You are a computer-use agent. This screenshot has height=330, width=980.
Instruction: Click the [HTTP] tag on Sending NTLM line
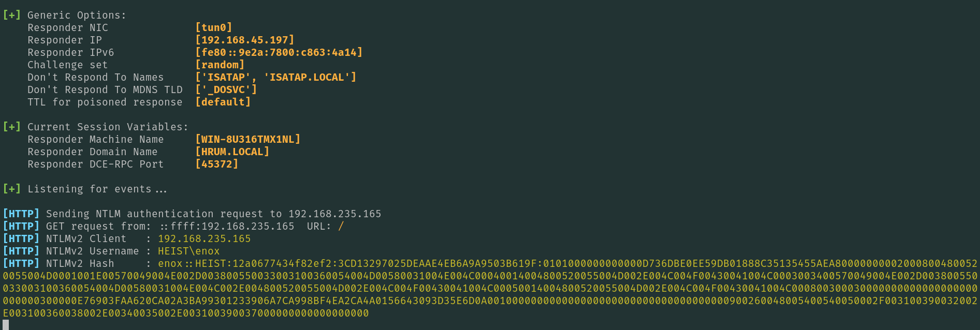[21, 214]
